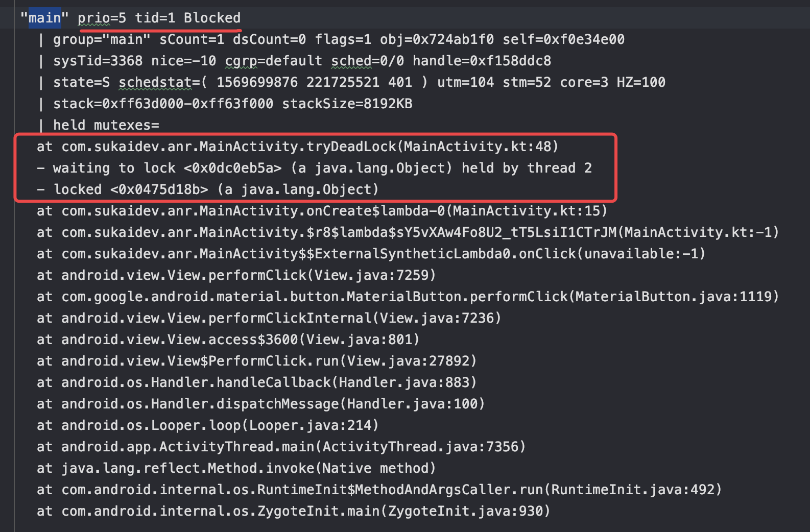Click the MaterialButton.performClick stack frame

tap(408, 297)
